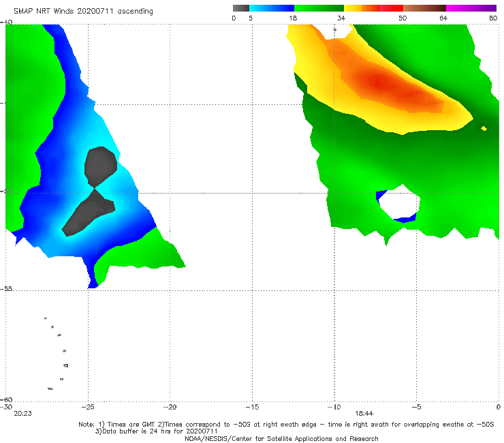Click the color bar label '34'

click(x=341, y=18)
